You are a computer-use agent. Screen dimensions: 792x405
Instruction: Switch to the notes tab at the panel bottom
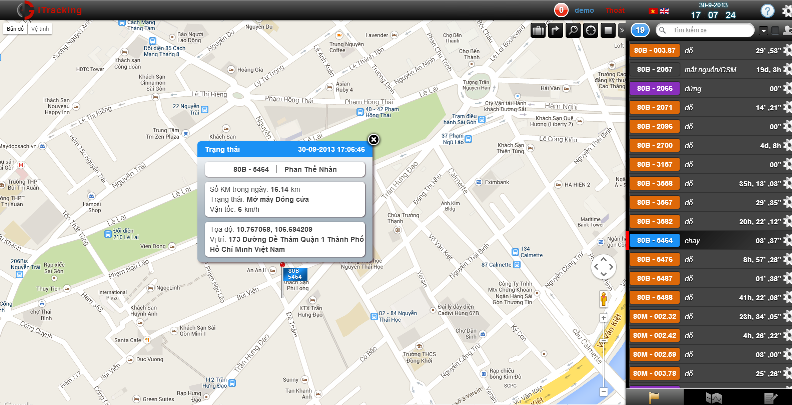[769, 397]
